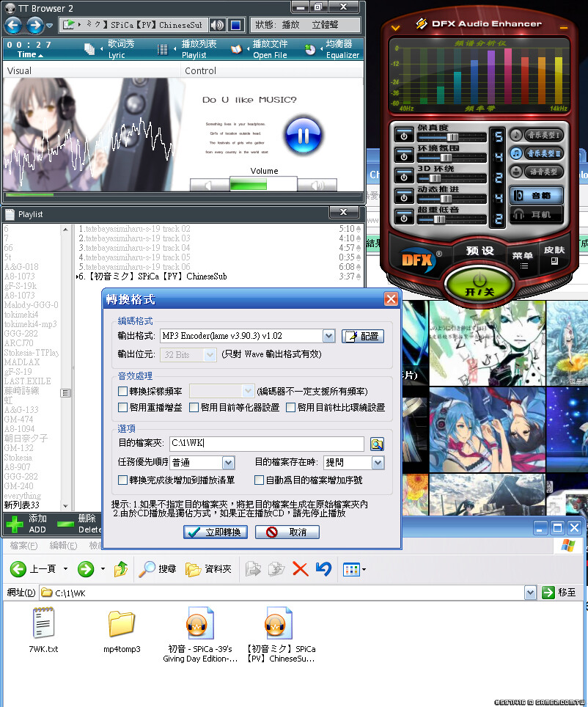Adjust the DFX fidelity slider
This screenshot has height=707, width=588.
coord(452,136)
